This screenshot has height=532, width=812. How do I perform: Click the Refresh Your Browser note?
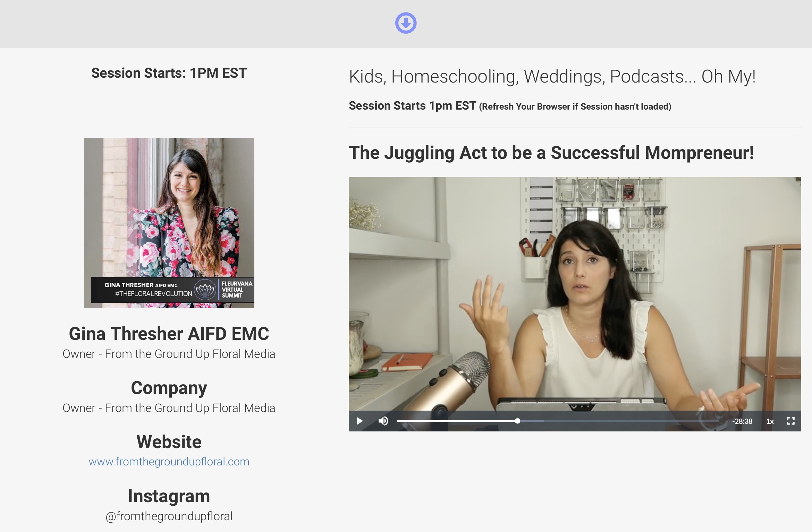point(575,106)
